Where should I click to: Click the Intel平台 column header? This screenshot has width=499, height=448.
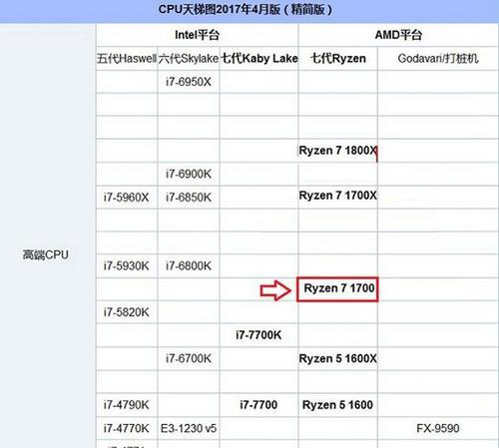197,35
